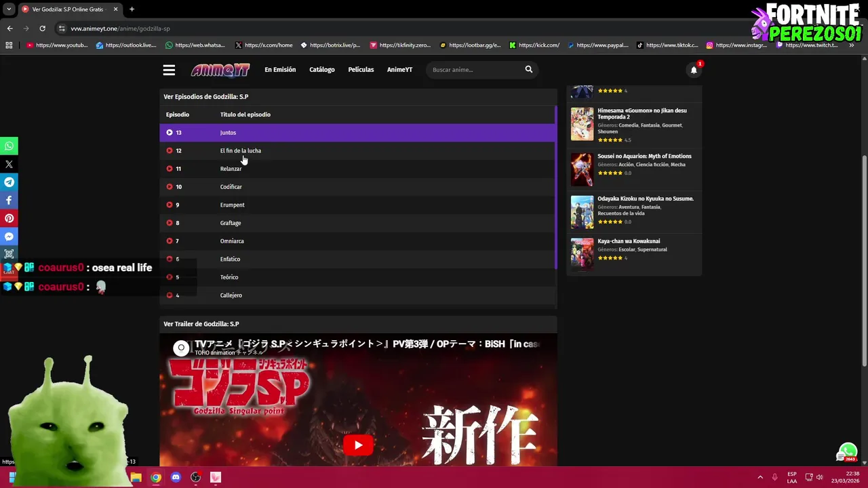Screen dimensions: 868x488
Task: Open episode titled 'Enfatico'
Action: (230, 259)
